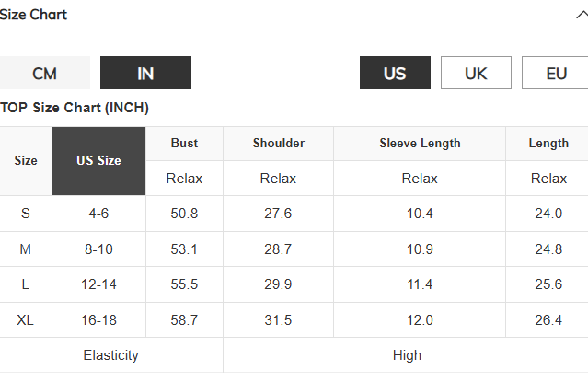
Task: Switch to UK sizing
Action: pos(476,73)
